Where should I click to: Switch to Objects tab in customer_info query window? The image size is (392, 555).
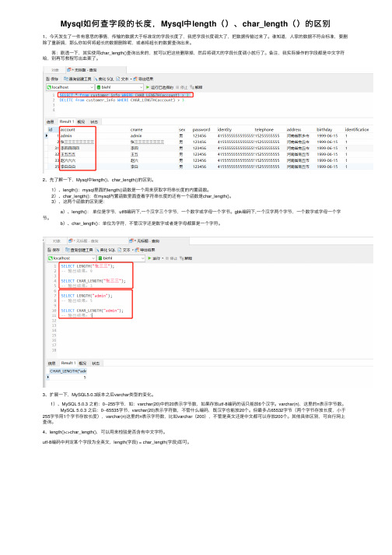click(x=55, y=70)
